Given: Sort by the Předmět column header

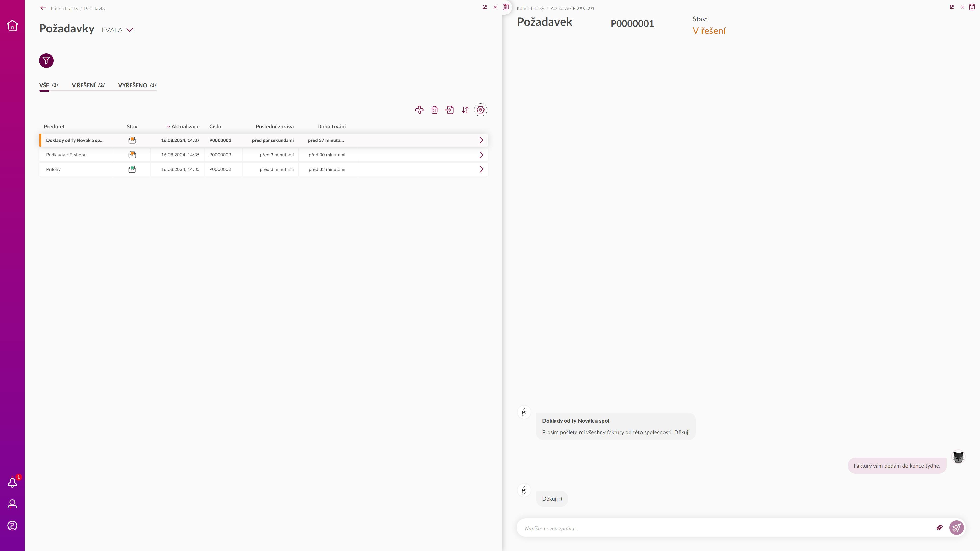Looking at the screenshot, I should pos(54,126).
